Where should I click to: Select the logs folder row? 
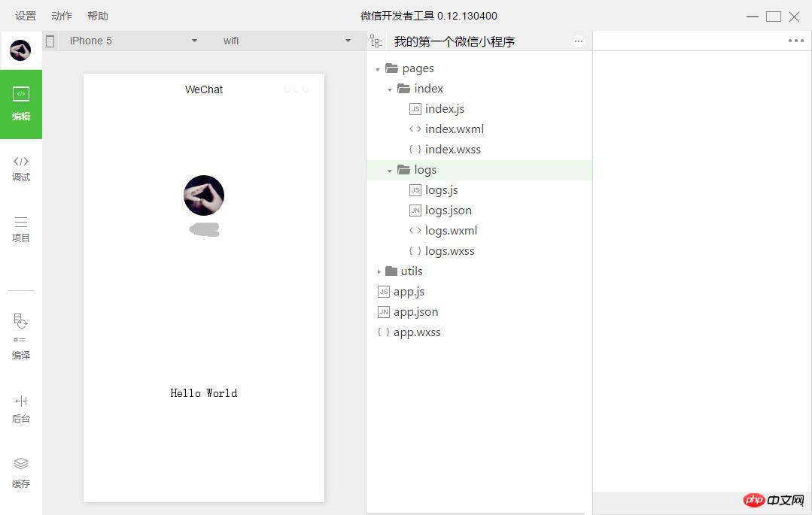coord(479,170)
